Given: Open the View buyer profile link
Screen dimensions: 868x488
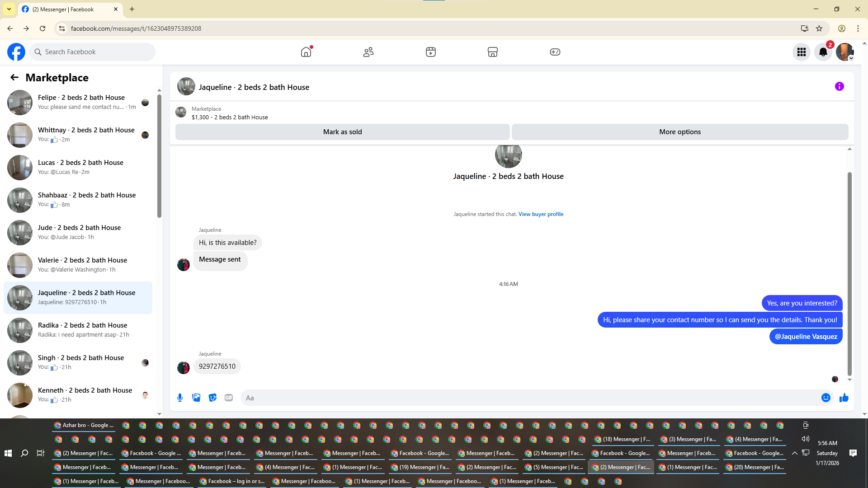Looking at the screenshot, I should tap(541, 214).
